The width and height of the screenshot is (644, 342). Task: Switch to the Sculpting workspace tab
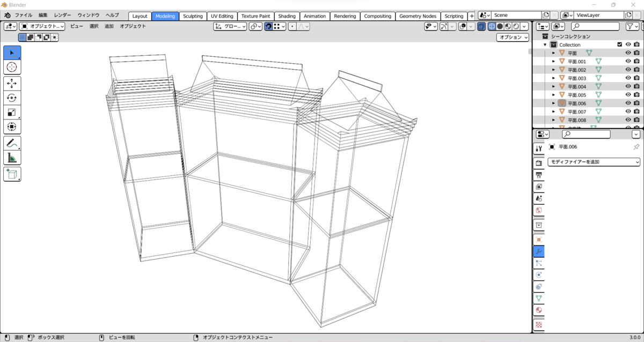(193, 16)
